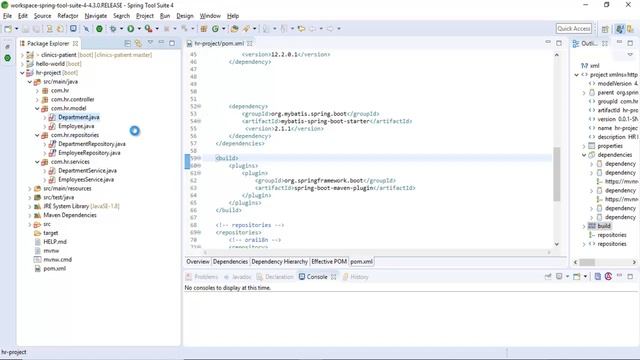
Task: Click the Search flashlight toolbar icon
Action: 246,29
